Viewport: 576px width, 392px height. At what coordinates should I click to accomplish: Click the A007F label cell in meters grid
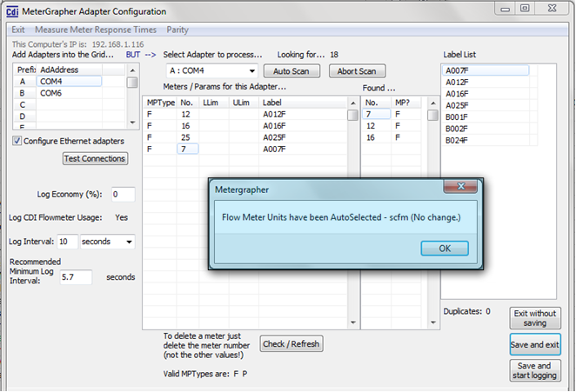point(303,149)
